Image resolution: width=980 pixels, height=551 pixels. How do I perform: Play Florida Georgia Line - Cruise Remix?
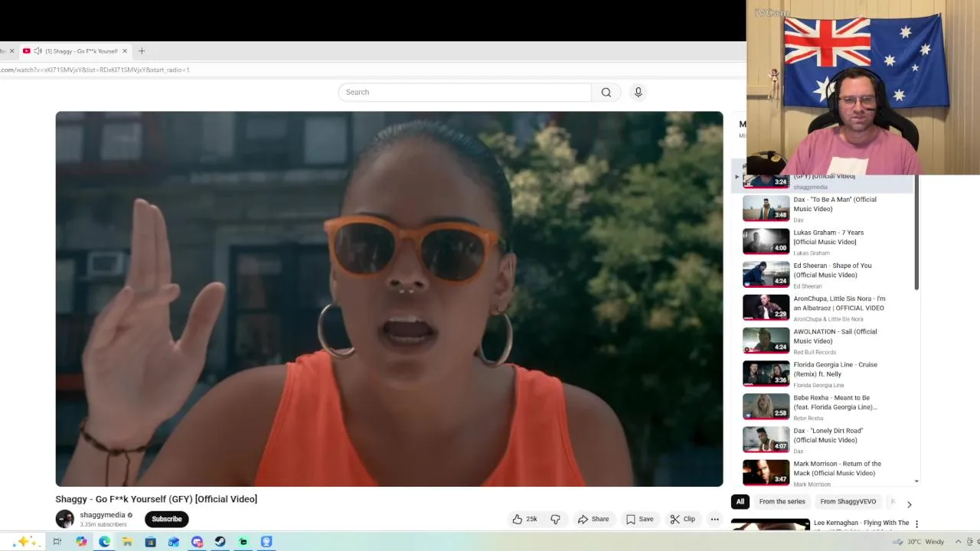pos(835,369)
